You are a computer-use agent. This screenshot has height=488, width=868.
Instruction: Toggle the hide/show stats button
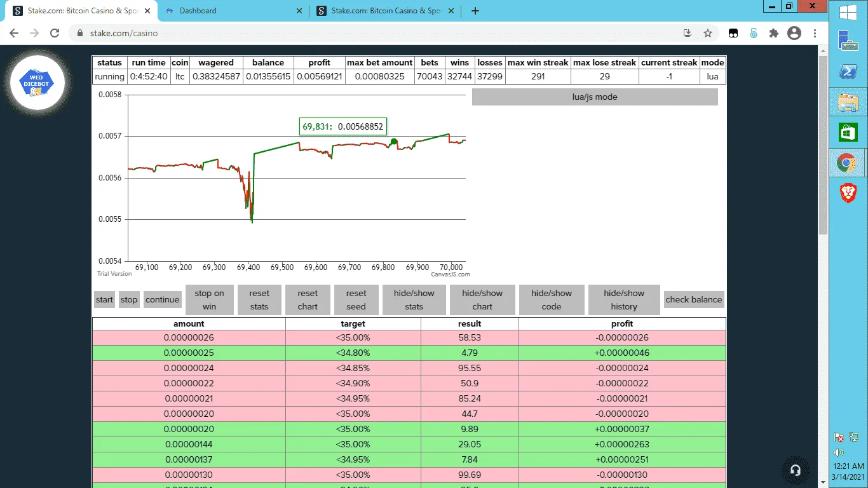(414, 300)
